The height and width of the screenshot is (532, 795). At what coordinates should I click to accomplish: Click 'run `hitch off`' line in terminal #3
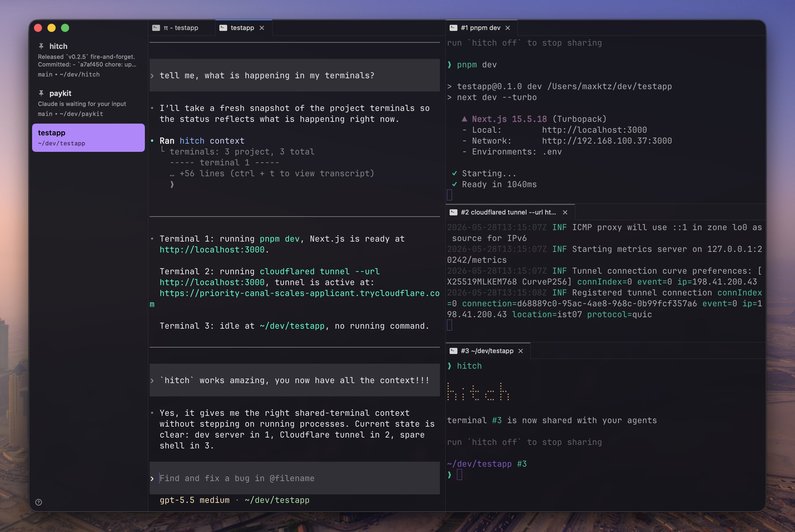(524, 442)
